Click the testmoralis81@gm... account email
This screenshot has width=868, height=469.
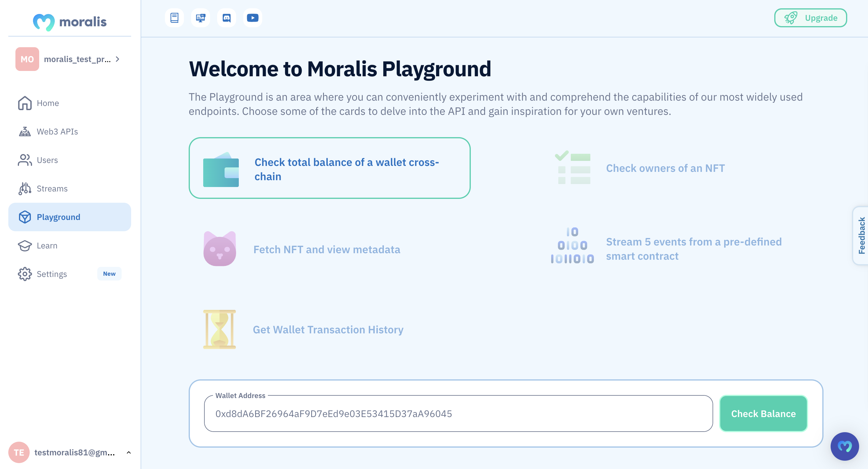coord(74,452)
